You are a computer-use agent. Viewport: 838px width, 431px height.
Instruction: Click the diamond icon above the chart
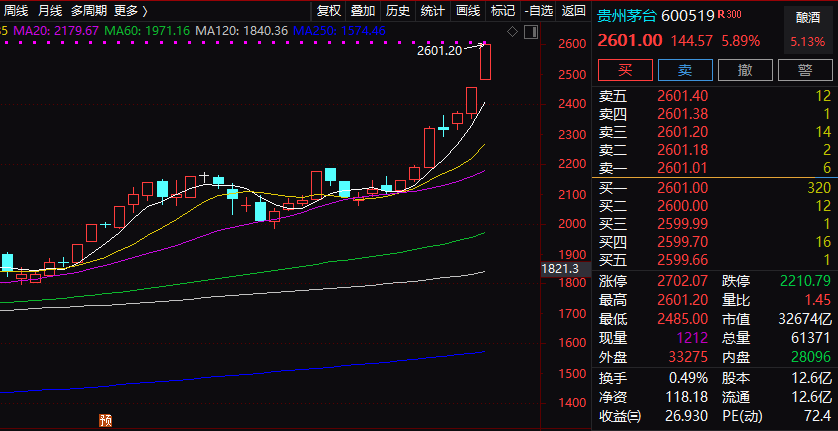(x=513, y=32)
